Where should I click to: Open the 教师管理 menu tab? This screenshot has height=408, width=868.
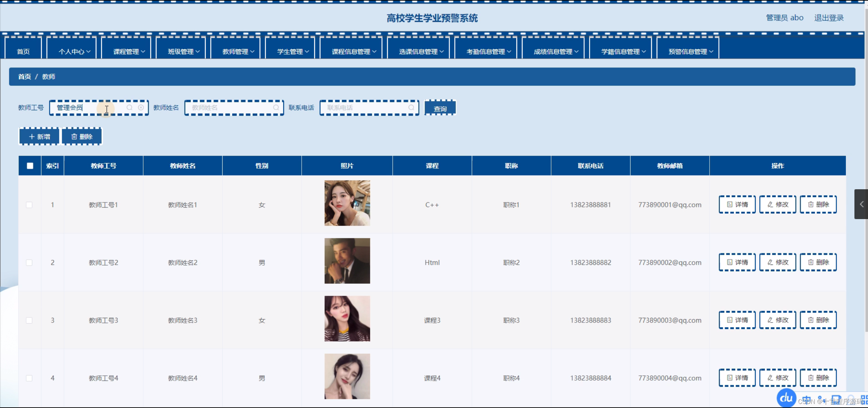coord(238,52)
